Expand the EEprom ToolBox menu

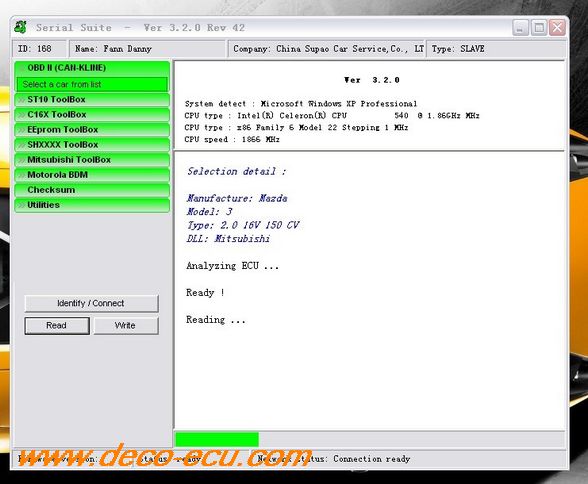pos(92,130)
